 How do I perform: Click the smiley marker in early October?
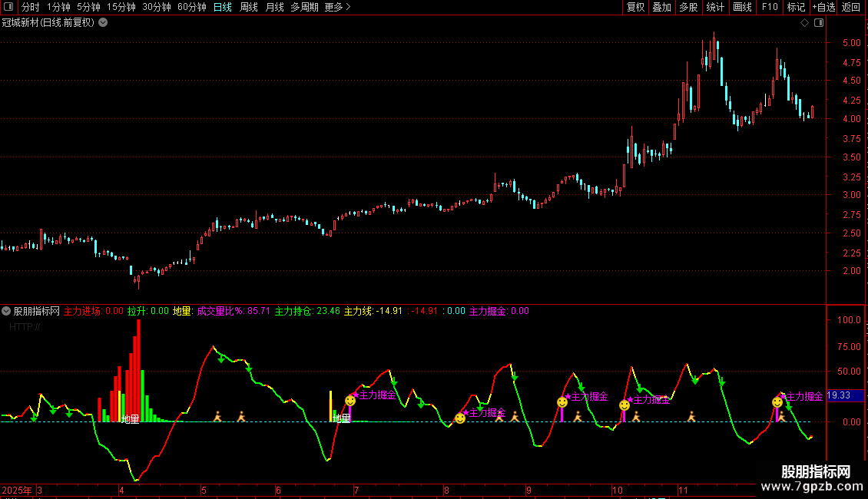tap(624, 405)
